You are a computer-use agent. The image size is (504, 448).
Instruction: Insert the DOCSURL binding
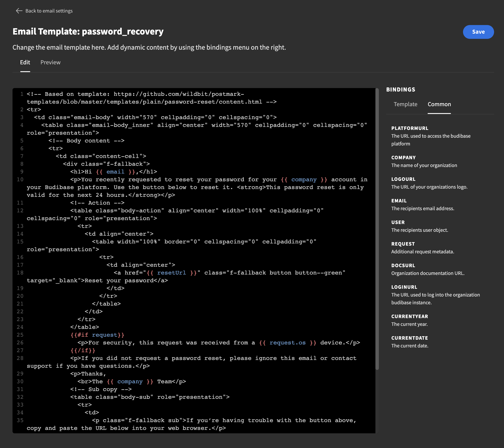403,265
